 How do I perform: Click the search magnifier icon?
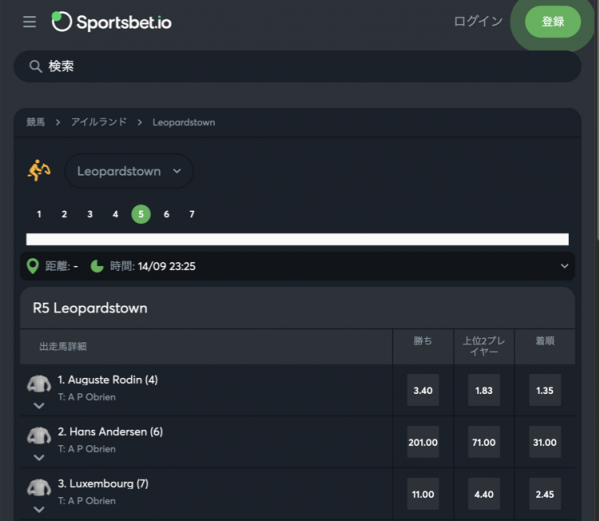click(36, 67)
